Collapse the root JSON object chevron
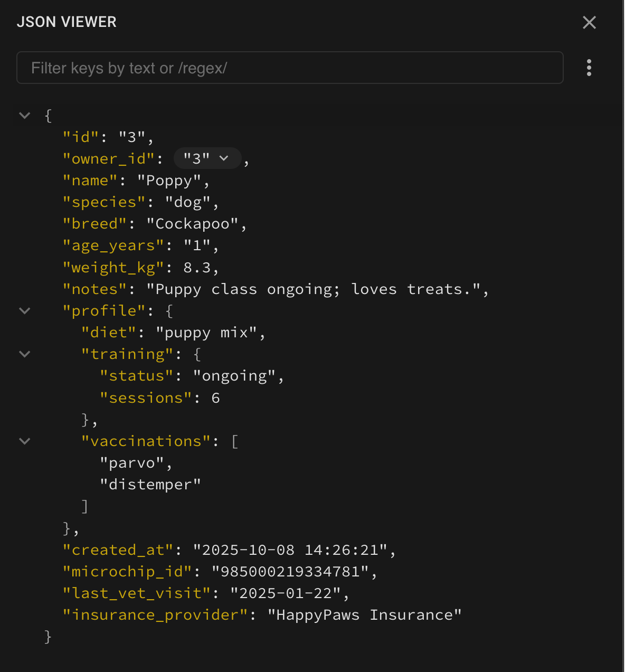This screenshot has height=672, width=625. [25, 116]
